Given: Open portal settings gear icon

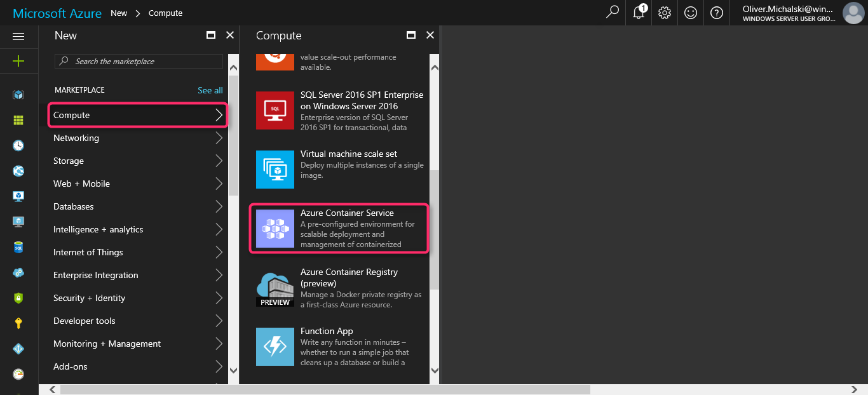Looking at the screenshot, I should [x=665, y=13].
